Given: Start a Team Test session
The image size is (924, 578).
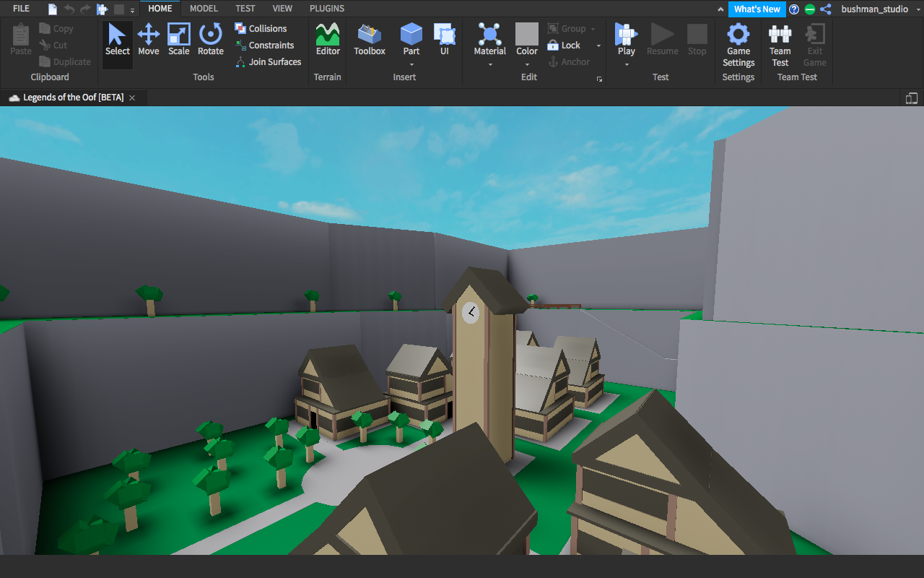Looking at the screenshot, I should click(780, 45).
